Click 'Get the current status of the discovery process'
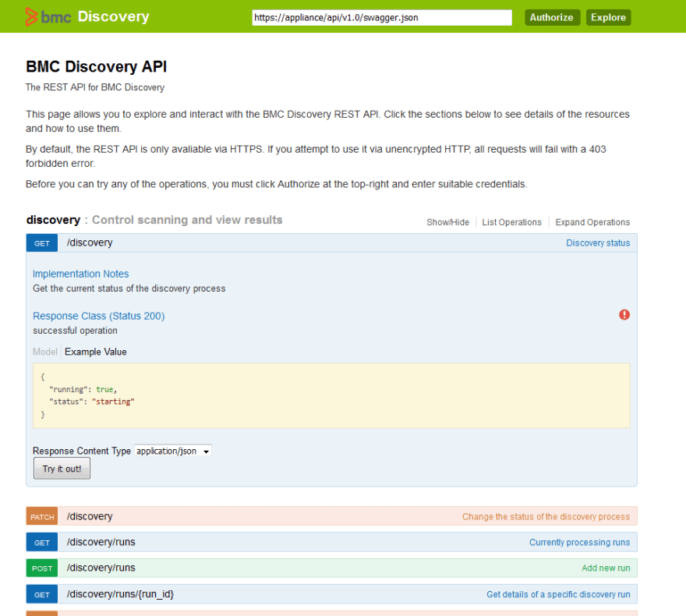This screenshot has height=616, width=686. click(x=129, y=289)
